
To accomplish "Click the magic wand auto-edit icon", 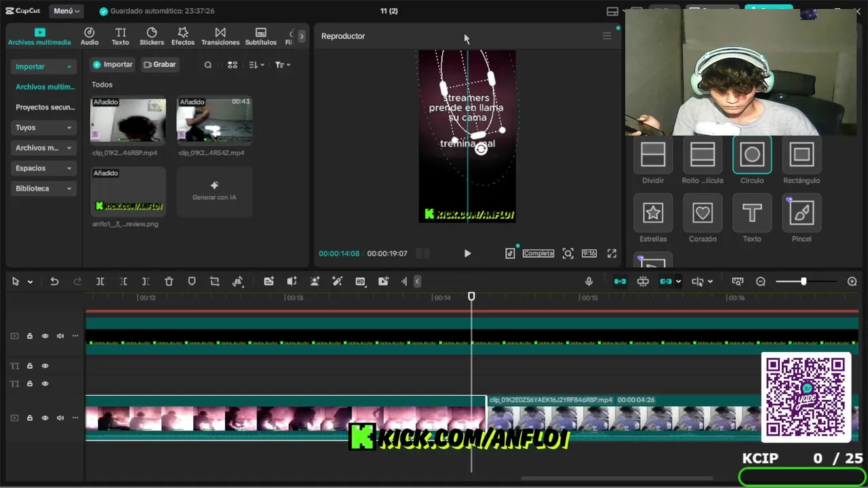I will pos(337,281).
